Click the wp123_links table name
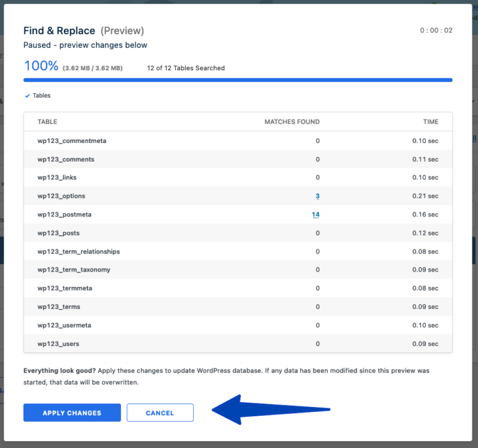 click(x=56, y=178)
